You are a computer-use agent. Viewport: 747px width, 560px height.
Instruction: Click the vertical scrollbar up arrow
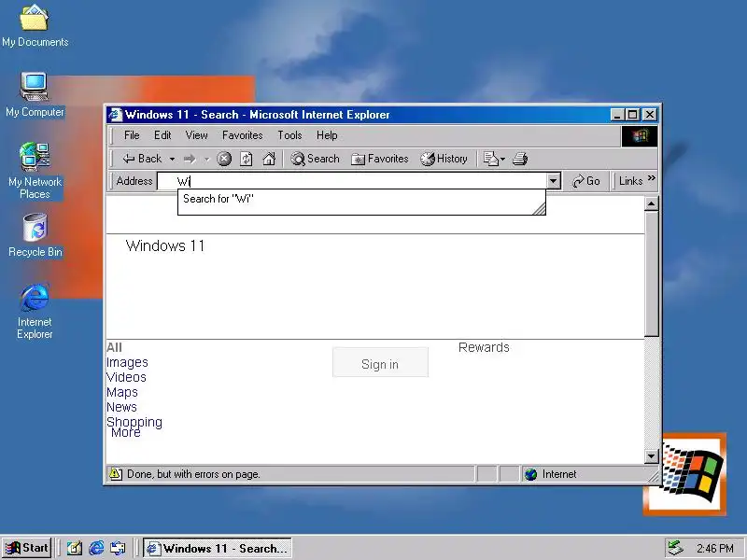click(651, 203)
